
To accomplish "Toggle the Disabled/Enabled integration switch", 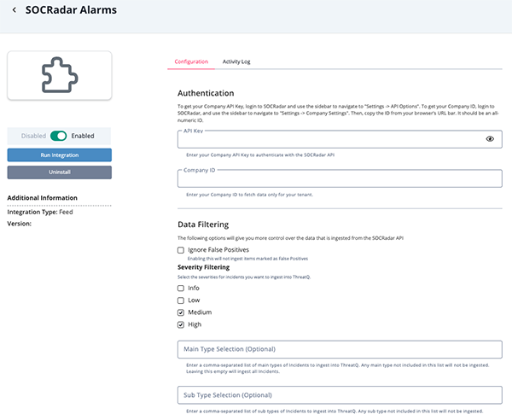I will click(x=59, y=135).
